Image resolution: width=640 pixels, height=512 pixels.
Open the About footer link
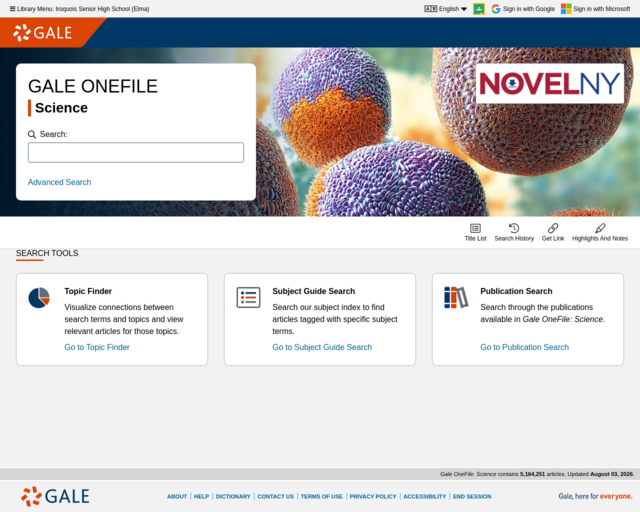click(177, 496)
